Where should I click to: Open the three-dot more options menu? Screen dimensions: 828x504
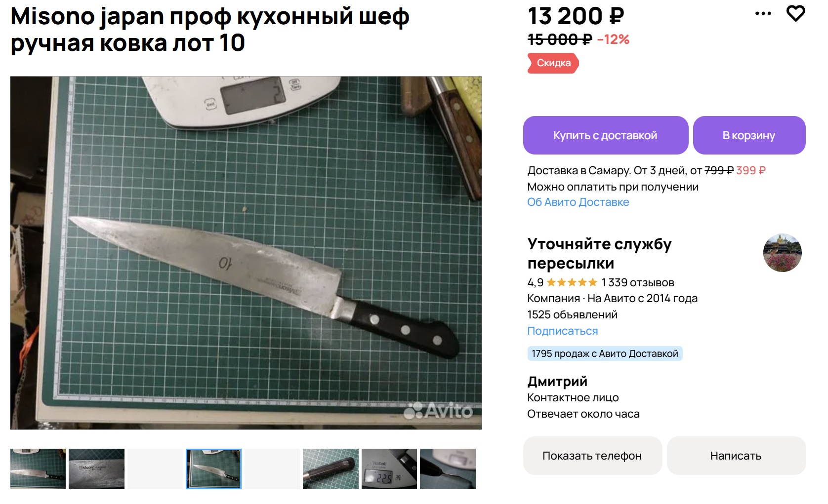click(x=763, y=14)
